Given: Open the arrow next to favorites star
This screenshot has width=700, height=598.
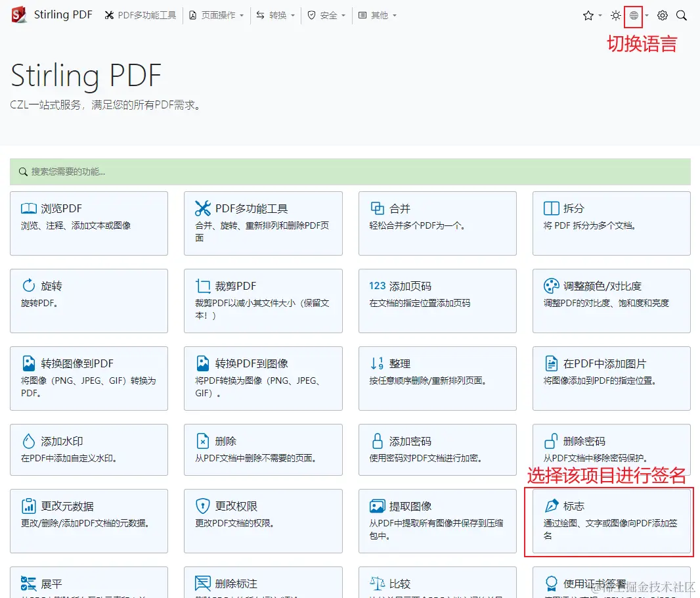Looking at the screenshot, I should tap(600, 16).
